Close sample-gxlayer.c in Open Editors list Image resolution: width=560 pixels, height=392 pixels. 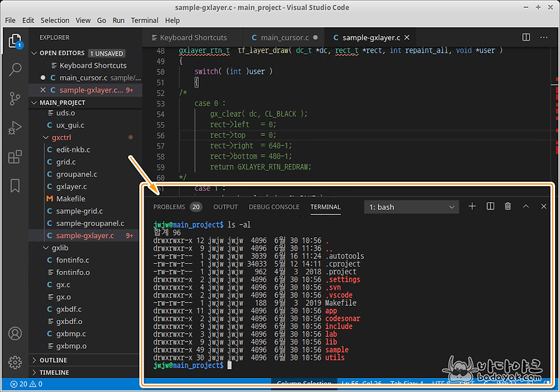[43, 90]
